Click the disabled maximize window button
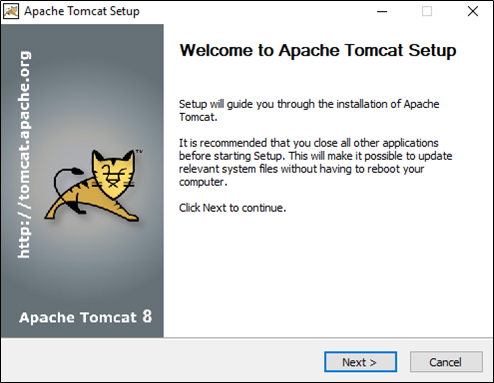This screenshot has width=494, height=383. (427, 11)
